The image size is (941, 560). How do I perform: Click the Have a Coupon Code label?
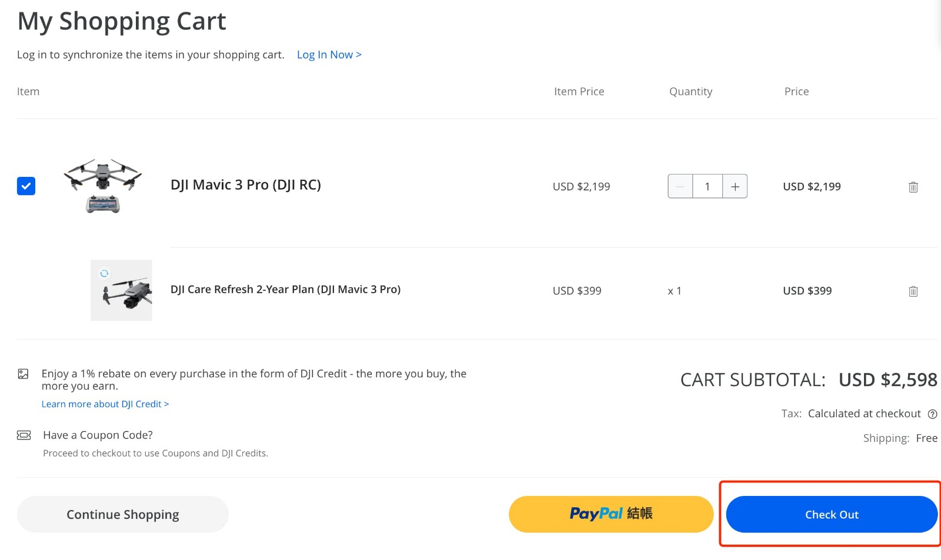[x=98, y=435]
